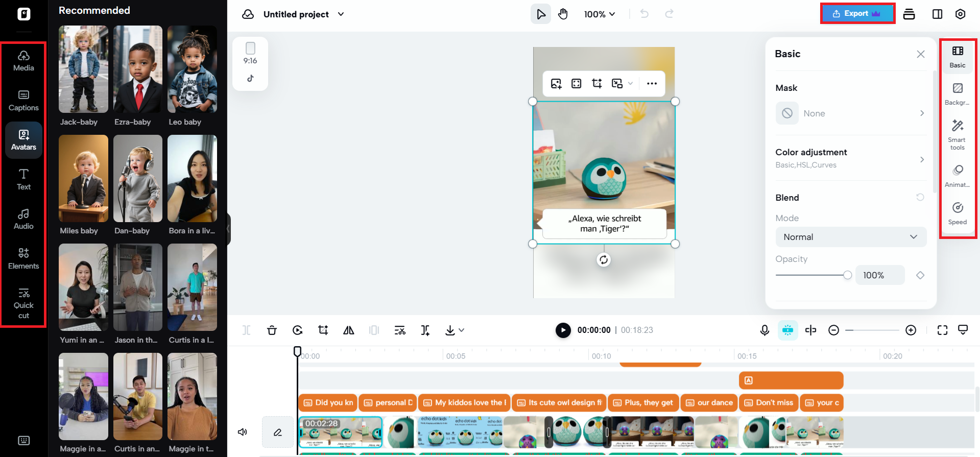Screen dimensions: 980x457
Task: Click the fit-to-frame icon in floating toolbar
Action: pyautogui.click(x=577, y=84)
